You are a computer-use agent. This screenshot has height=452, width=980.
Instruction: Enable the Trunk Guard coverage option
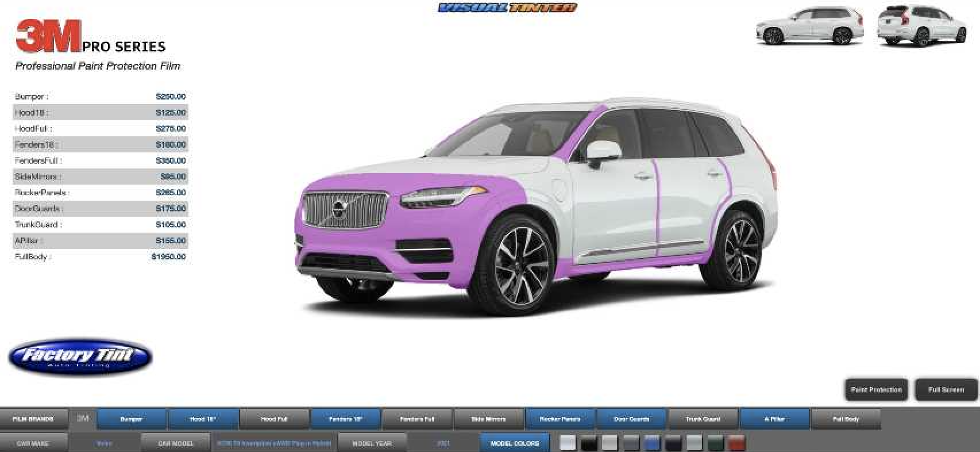click(703, 419)
